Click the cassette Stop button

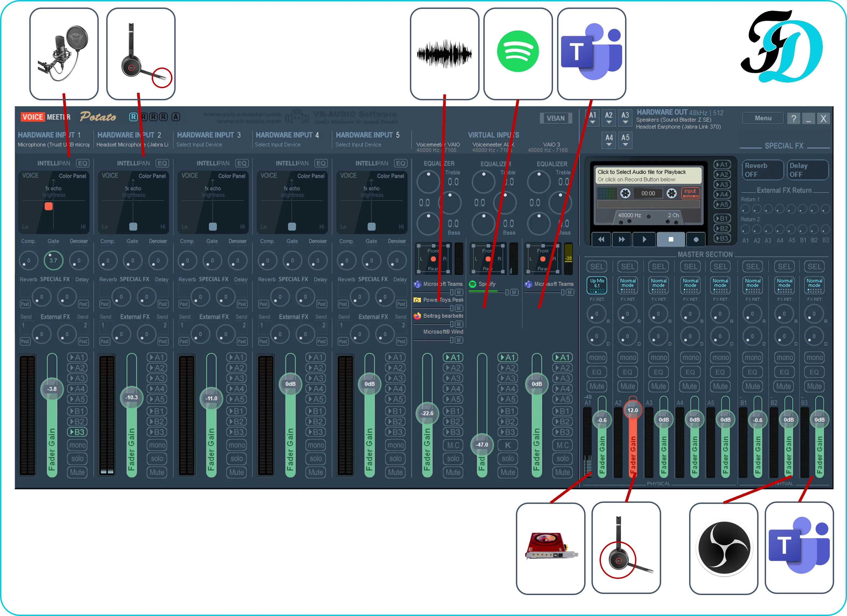coord(671,240)
